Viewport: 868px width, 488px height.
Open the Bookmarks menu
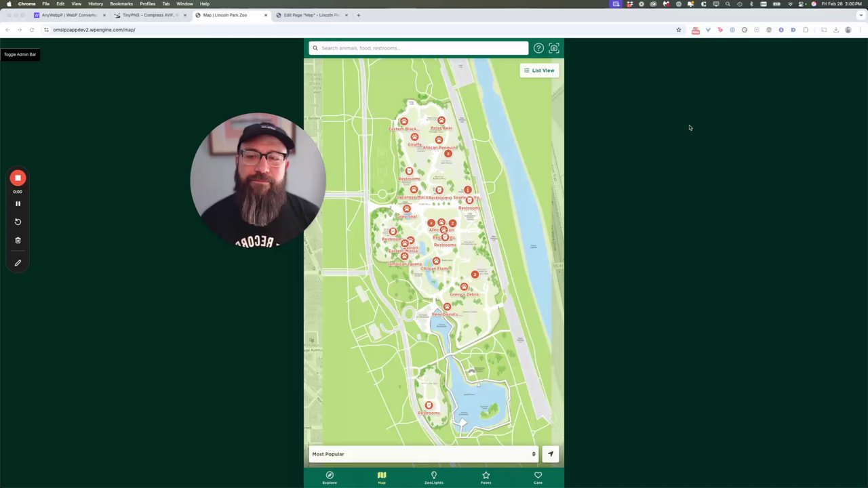click(x=121, y=4)
